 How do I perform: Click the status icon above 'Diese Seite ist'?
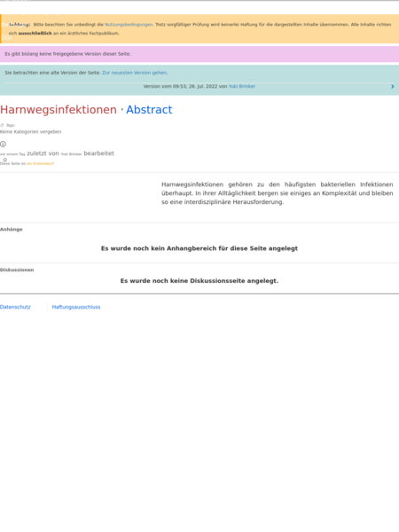pos(4,160)
